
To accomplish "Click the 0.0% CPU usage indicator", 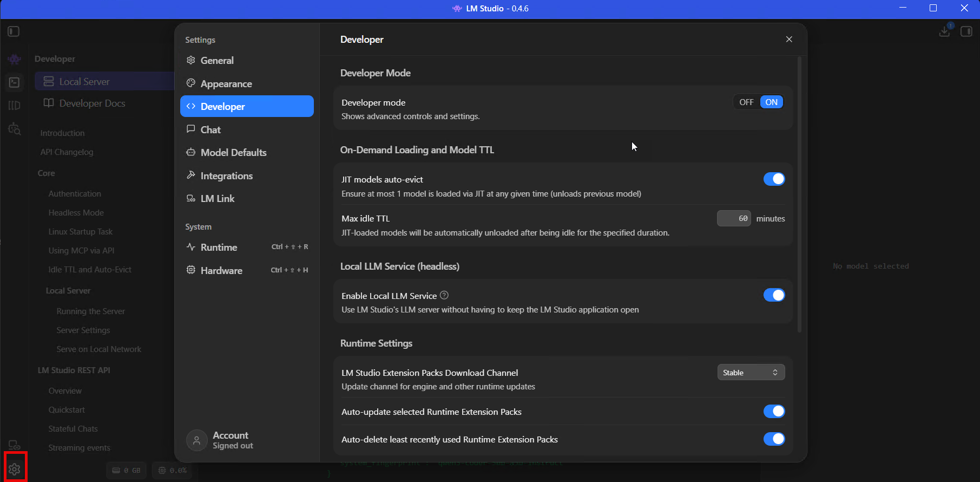I will coord(172,470).
